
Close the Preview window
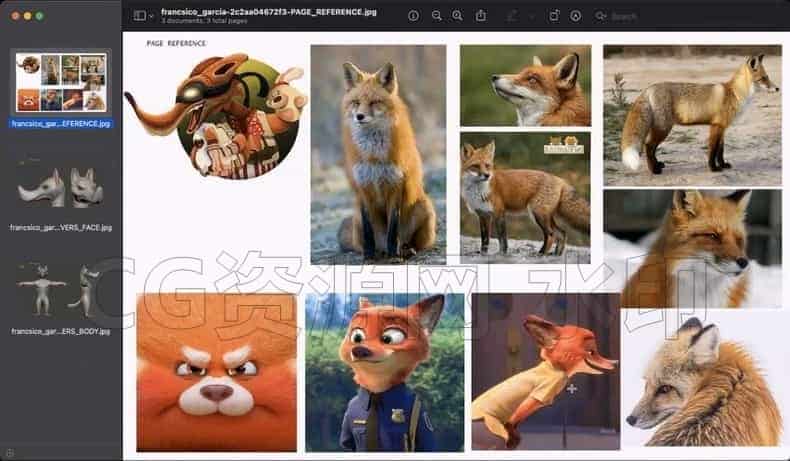tap(16, 16)
